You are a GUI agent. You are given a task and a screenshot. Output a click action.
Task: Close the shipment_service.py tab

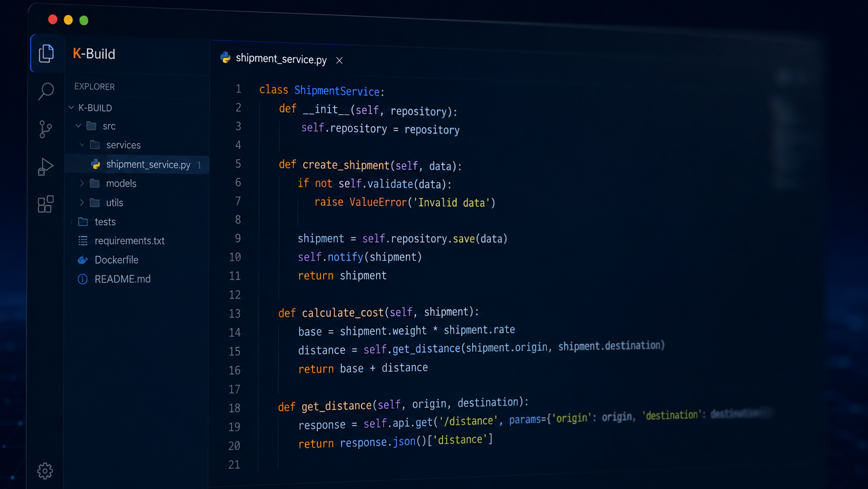pyautogui.click(x=340, y=61)
